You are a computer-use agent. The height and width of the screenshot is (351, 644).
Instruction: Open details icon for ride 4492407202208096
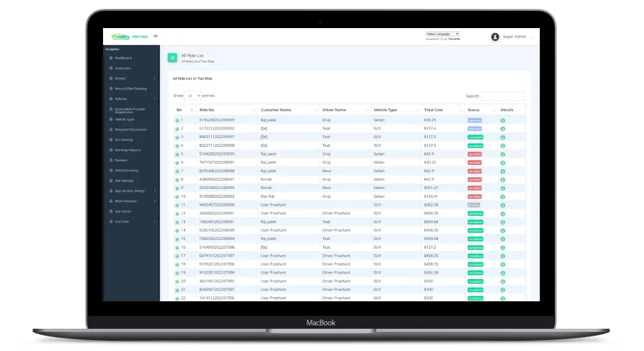click(x=503, y=205)
